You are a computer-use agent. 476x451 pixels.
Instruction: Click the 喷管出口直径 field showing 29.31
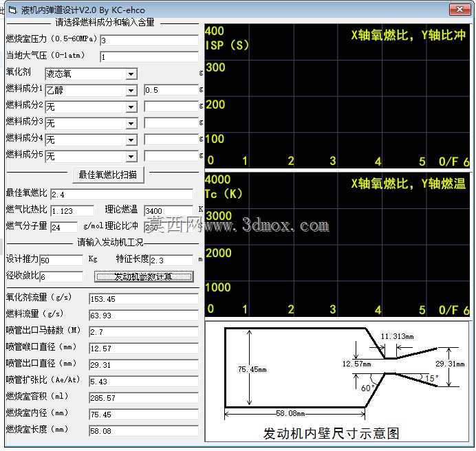pyautogui.click(x=144, y=365)
